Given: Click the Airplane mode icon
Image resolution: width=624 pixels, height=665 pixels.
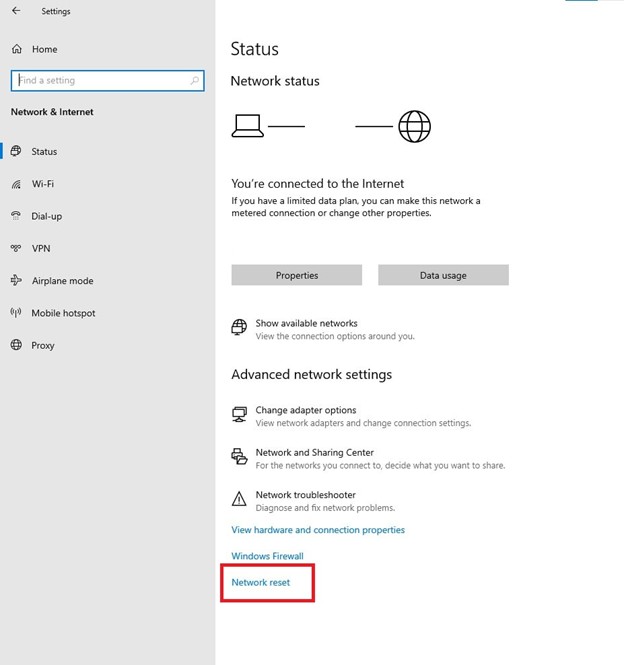Looking at the screenshot, I should click(x=16, y=281).
